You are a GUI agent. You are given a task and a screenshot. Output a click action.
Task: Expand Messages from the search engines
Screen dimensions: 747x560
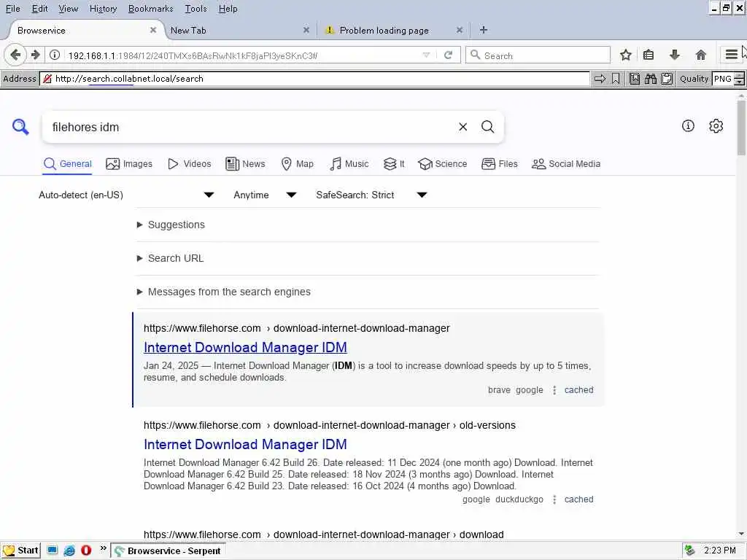click(x=223, y=292)
